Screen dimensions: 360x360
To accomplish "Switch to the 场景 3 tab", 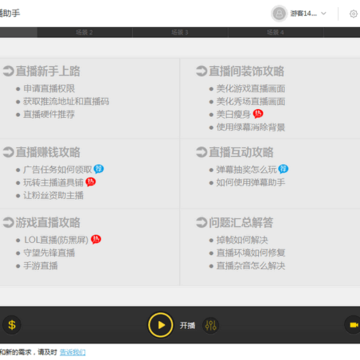I will pos(180,32).
